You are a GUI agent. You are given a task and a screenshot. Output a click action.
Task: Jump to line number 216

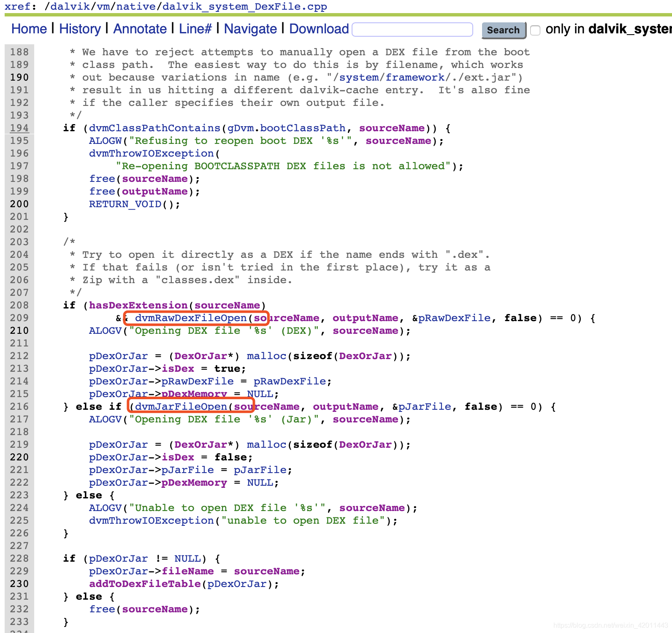coord(19,406)
